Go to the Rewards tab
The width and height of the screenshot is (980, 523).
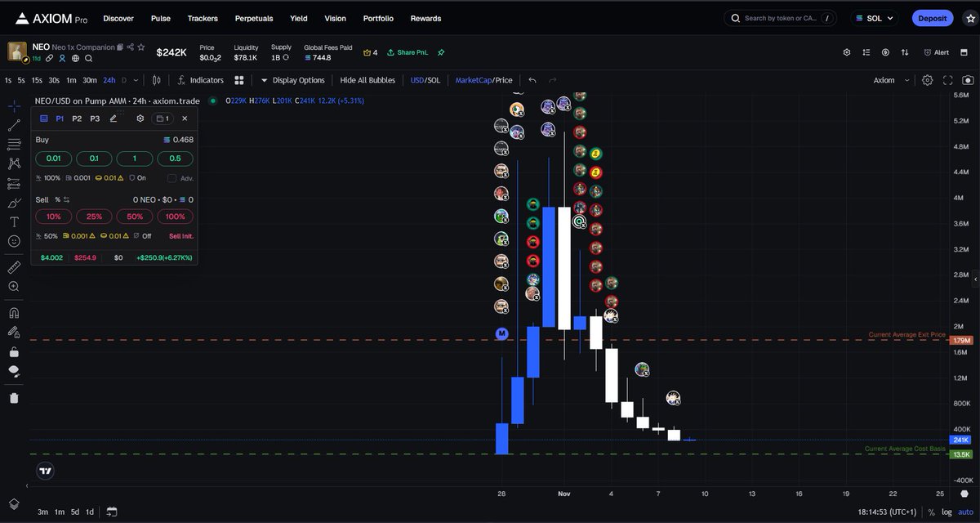[x=425, y=18]
